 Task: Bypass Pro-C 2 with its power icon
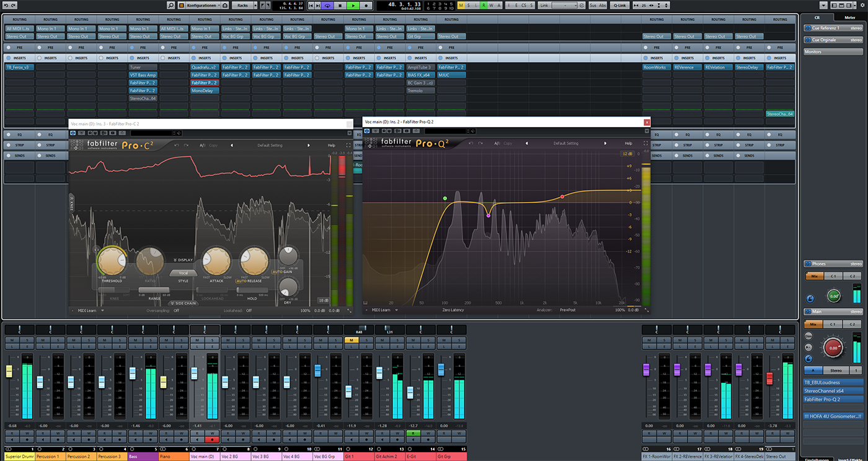(x=73, y=133)
